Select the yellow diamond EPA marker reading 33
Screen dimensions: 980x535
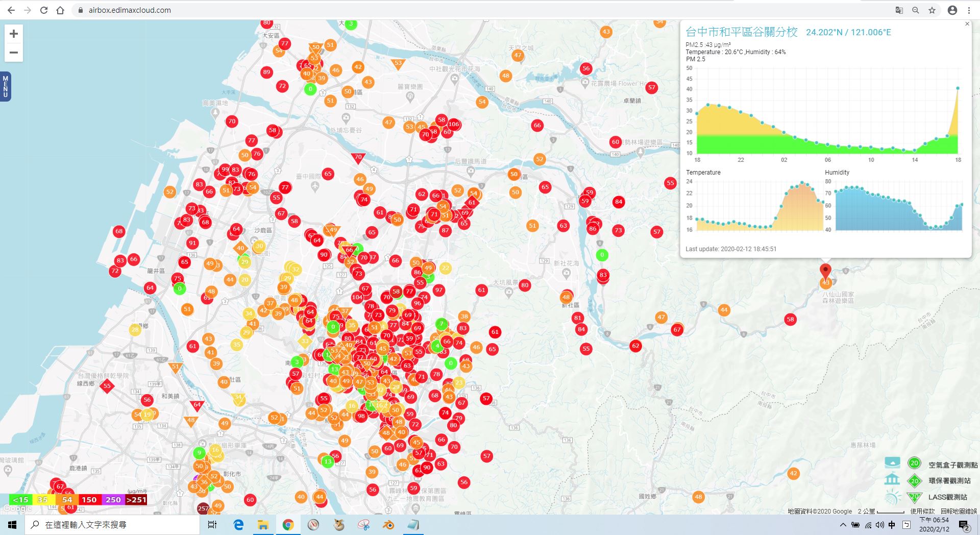[x=305, y=341]
